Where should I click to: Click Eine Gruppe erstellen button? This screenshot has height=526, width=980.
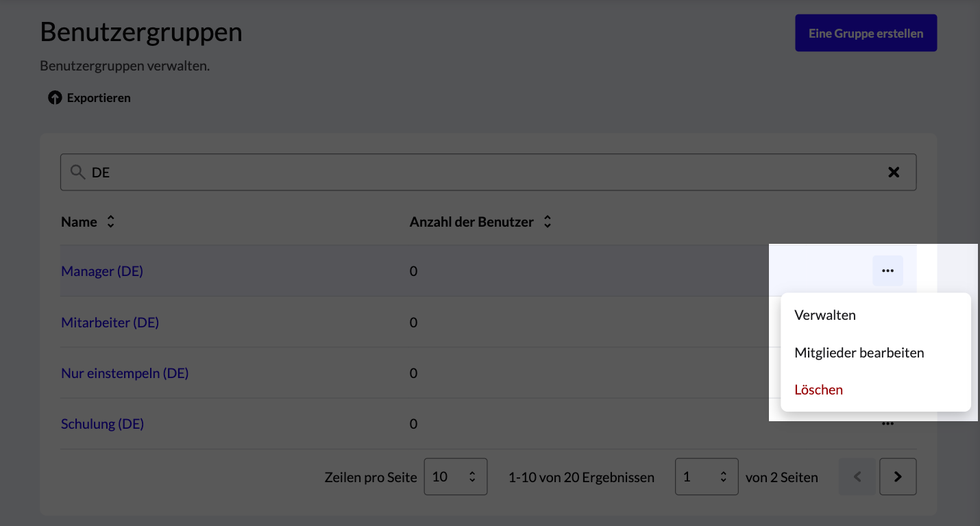click(866, 33)
